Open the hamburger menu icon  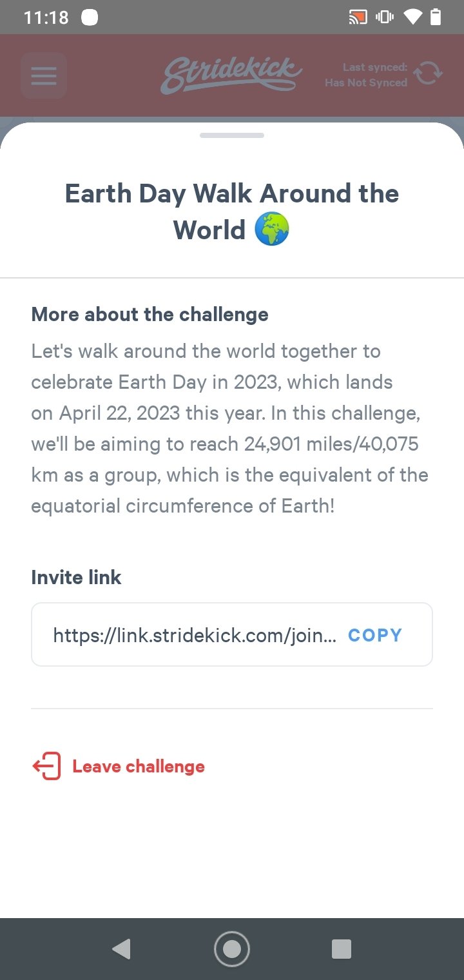[x=44, y=75]
